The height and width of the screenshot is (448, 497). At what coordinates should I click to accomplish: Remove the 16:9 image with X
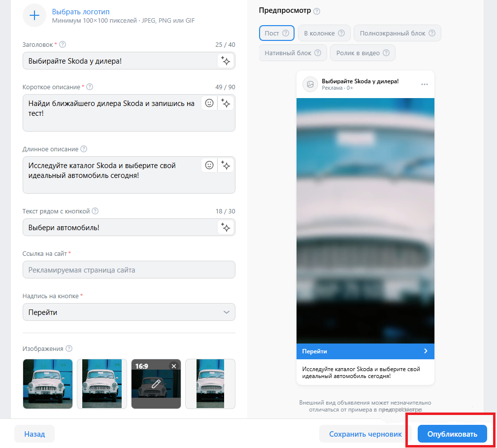click(x=173, y=366)
